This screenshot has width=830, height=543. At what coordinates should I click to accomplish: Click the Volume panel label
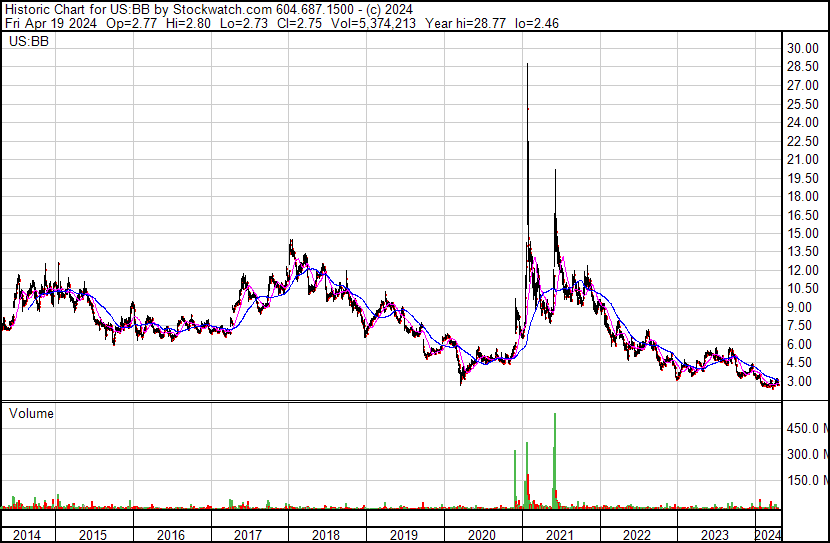coord(32,412)
